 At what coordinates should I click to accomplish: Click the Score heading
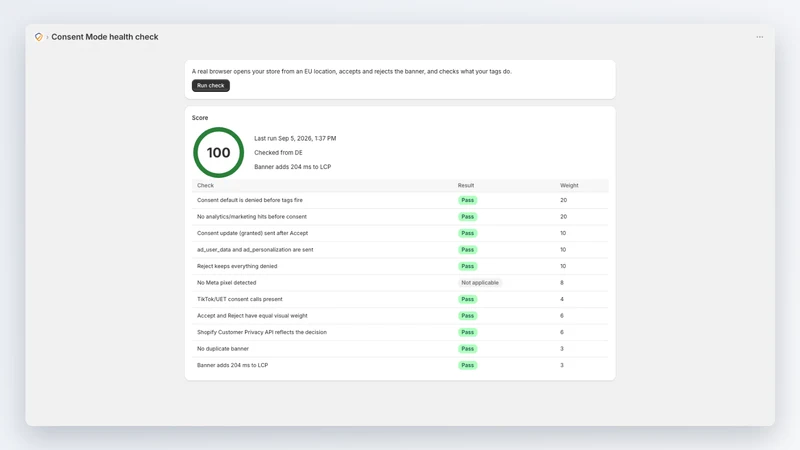200,118
